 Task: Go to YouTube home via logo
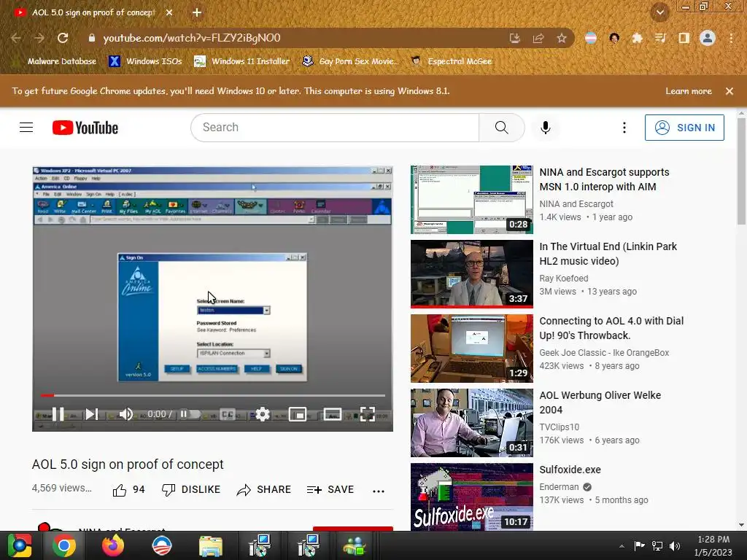point(85,128)
